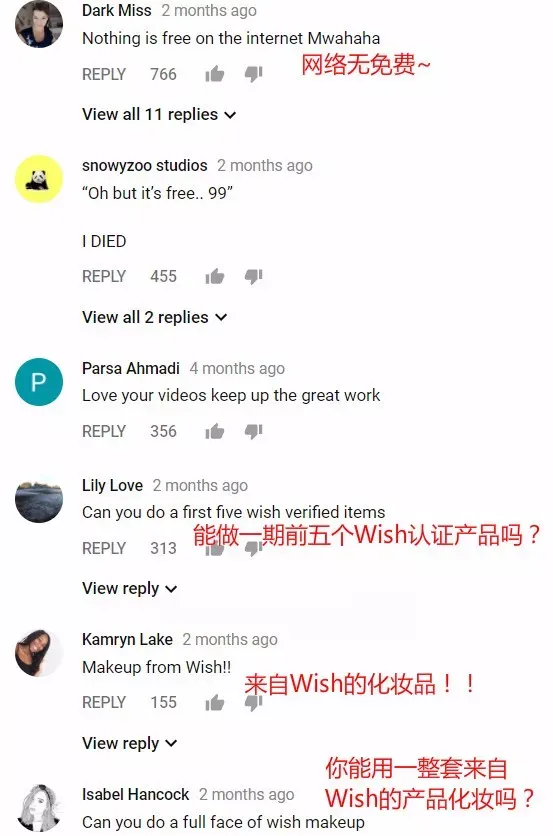Viewport: 553px width, 836px height.
Task: Open Parsa Ahmadi's teal P avatar
Action: coord(39,382)
